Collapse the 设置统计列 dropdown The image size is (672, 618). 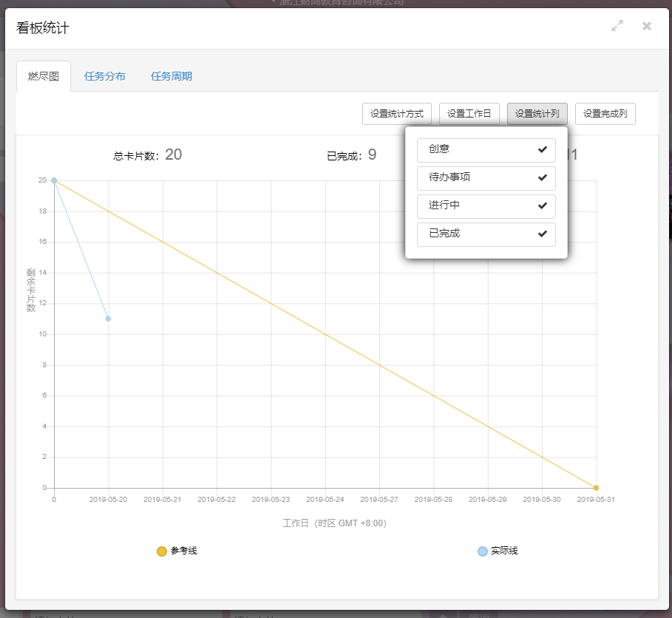click(537, 114)
